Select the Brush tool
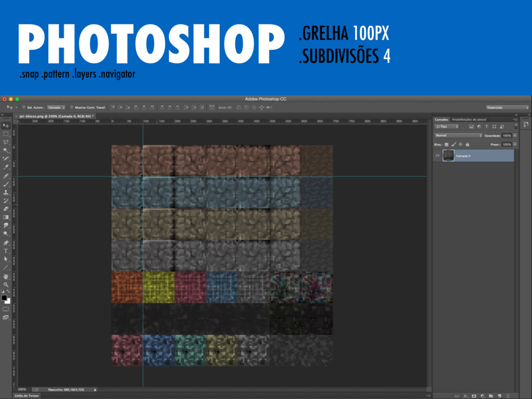Image resolution: width=532 pixels, height=399 pixels. click(x=6, y=184)
